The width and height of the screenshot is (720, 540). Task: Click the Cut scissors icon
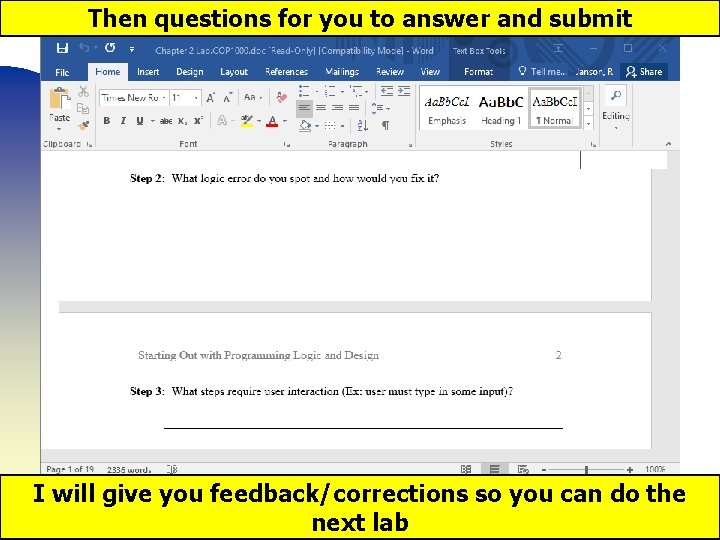[x=83, y=91]
